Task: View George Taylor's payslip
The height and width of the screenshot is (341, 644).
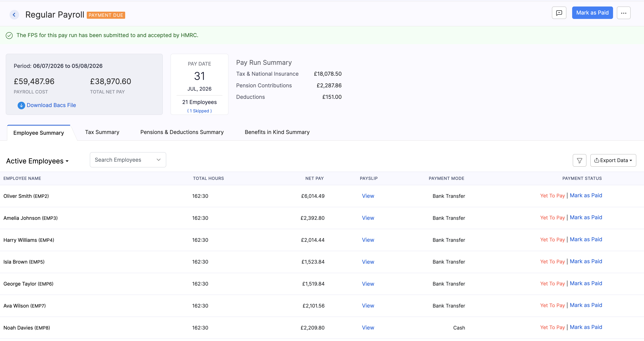Action: pyautogui.click(x=368, y=284)
